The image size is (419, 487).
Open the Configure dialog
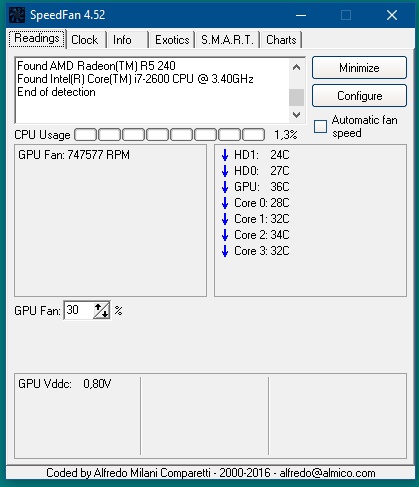359,96
